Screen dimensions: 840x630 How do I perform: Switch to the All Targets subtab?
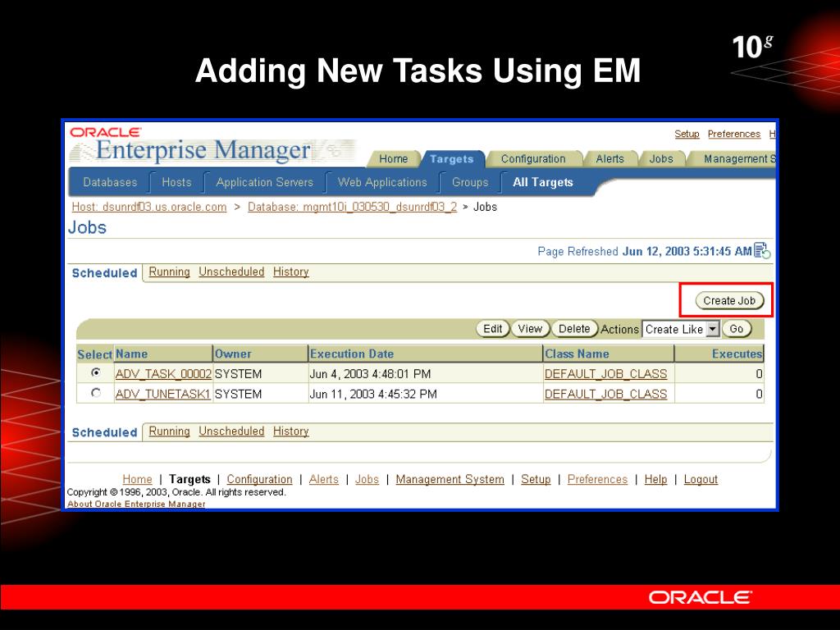(x=543, y=182)
